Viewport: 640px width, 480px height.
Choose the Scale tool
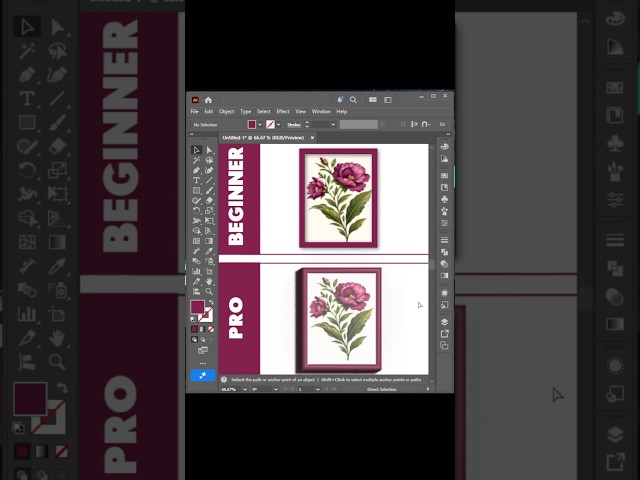209,211
